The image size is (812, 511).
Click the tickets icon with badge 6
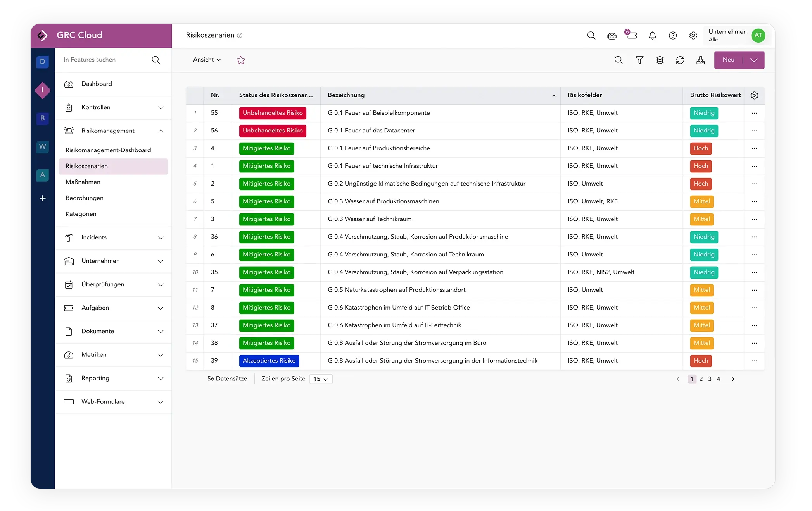(x=632, y=35)
